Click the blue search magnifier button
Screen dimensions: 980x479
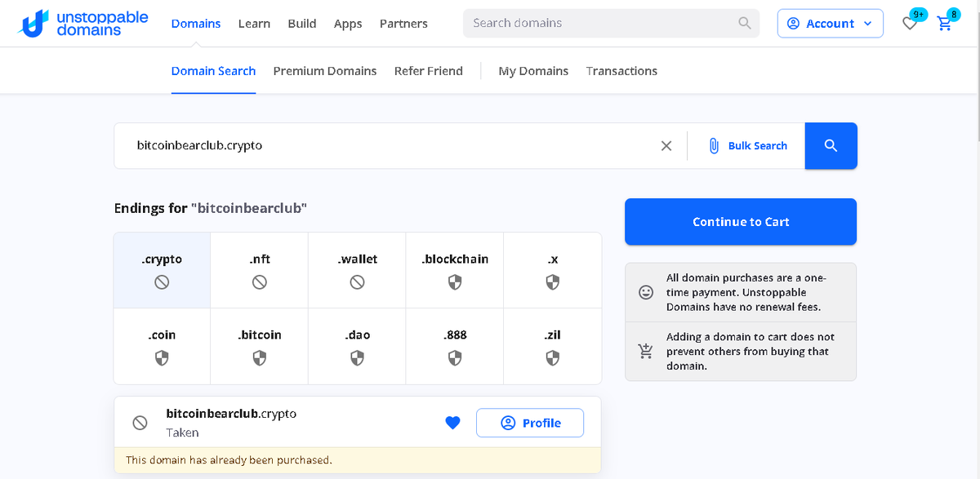coord(831,145)
